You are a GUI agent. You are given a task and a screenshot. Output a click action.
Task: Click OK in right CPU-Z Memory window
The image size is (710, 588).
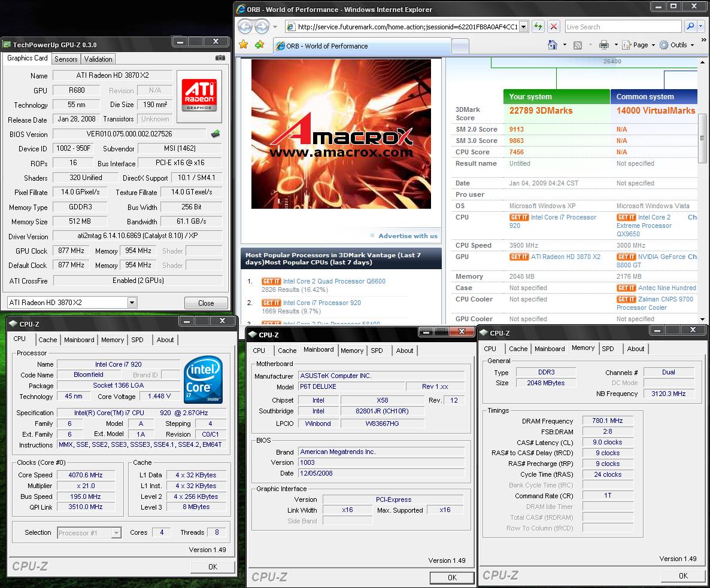tap(683, 576)
